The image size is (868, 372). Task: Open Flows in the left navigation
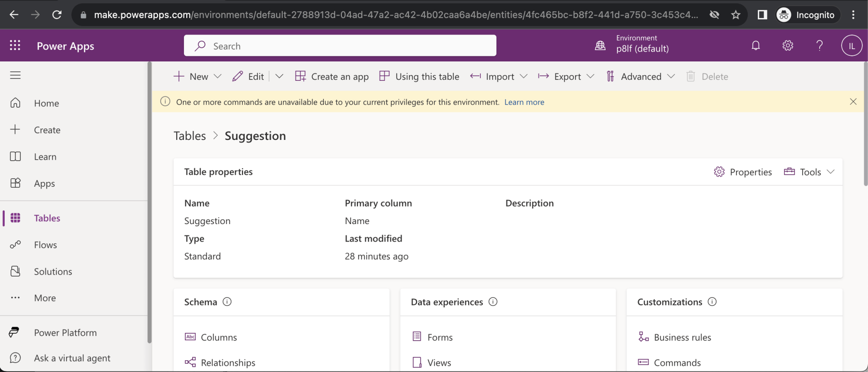[x=45, y=245]
